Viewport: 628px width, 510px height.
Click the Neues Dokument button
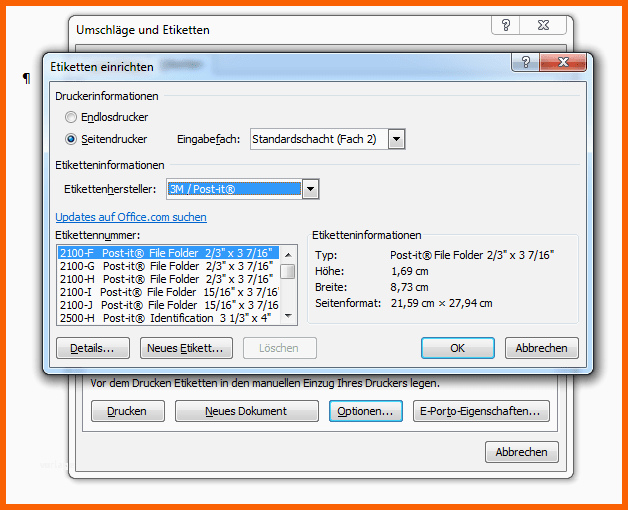247,411
